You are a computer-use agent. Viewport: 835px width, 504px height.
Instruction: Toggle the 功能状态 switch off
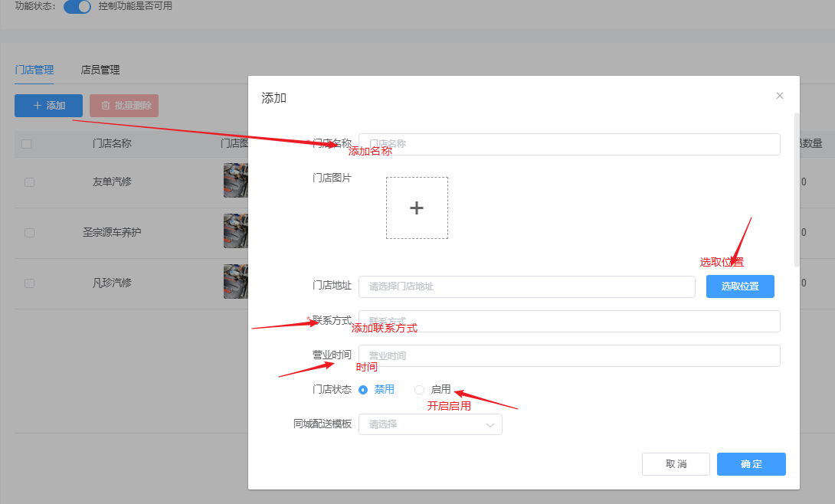coord(77,6)
